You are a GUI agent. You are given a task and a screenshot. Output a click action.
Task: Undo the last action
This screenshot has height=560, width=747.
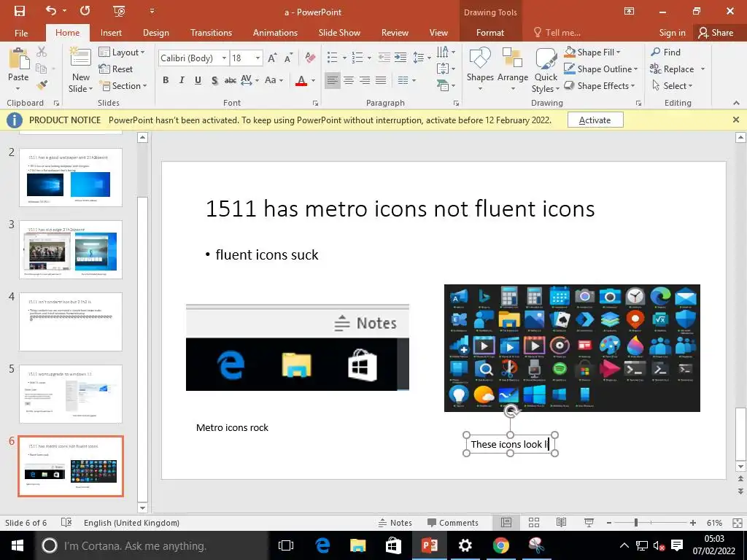[x=51, y=11]
